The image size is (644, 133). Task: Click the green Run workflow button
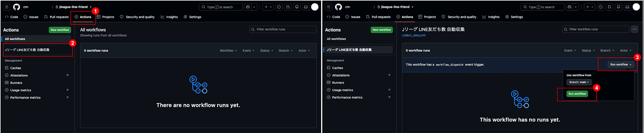[577, 94]
